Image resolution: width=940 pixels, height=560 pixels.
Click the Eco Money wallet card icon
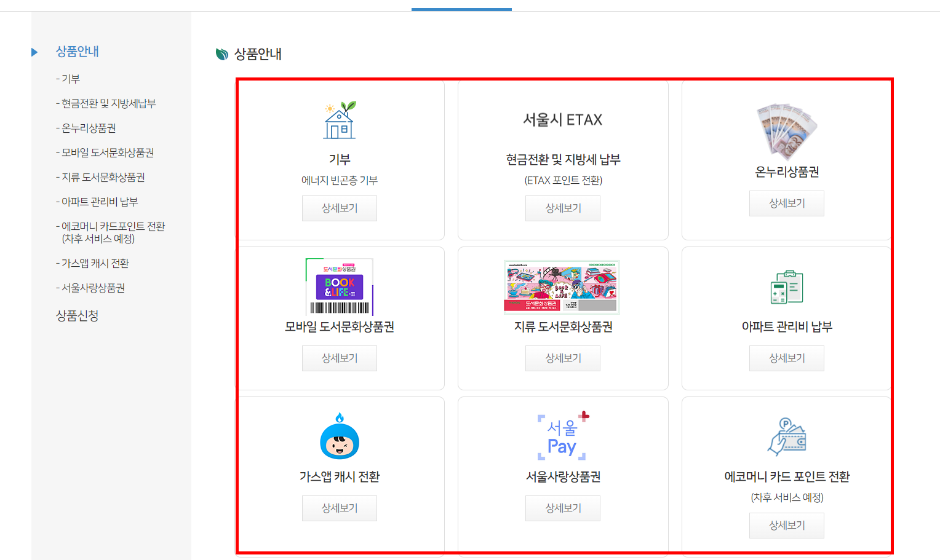787,436
